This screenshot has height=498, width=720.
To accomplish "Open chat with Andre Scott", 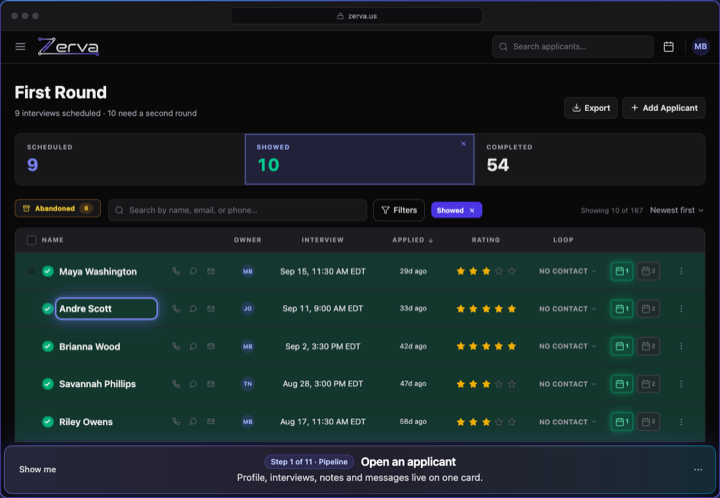I will pos(193,308).
